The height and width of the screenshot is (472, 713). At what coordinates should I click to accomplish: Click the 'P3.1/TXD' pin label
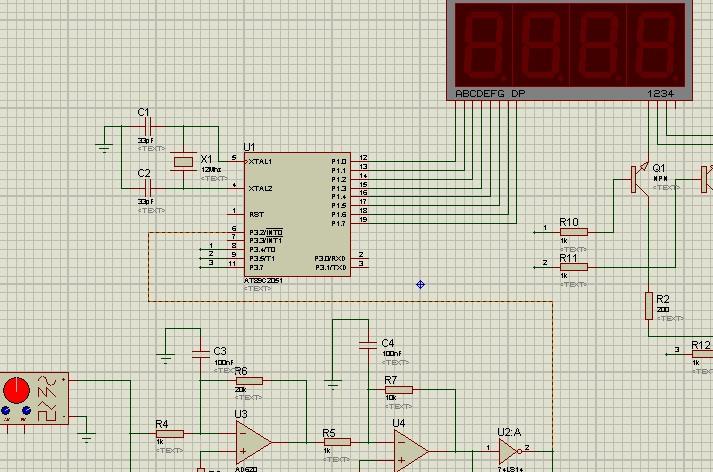click(x=331, y=267)
